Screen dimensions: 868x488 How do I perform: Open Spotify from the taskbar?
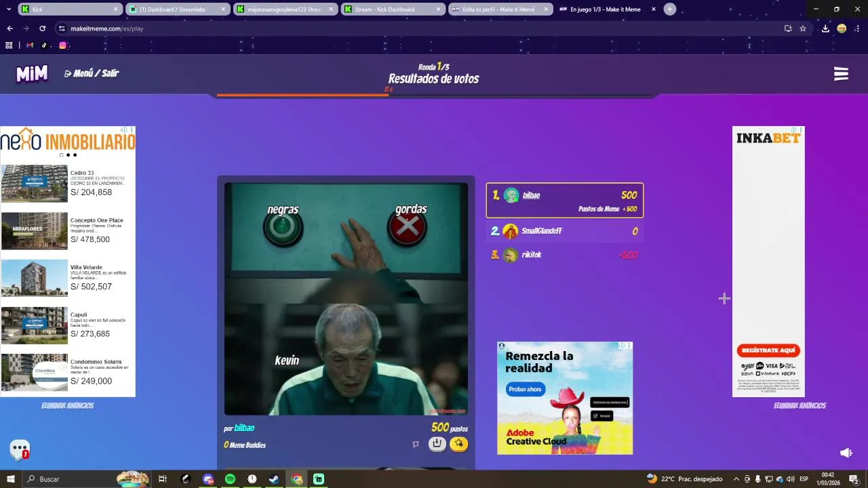coord(230,479)
